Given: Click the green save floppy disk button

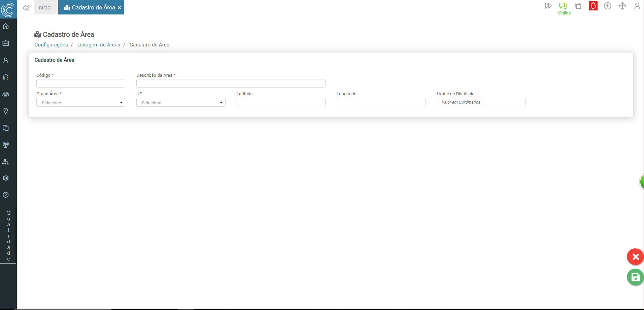Looking at the screenshot, I should pos(635,277).
